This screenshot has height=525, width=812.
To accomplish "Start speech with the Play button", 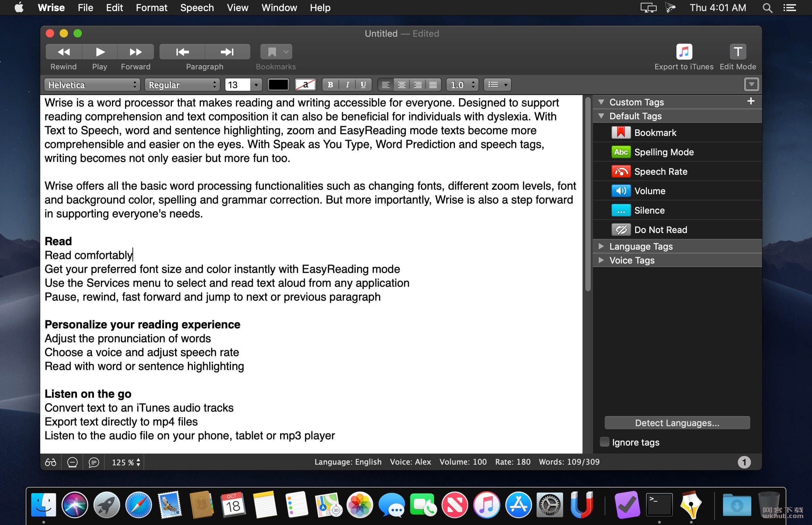I will (x=100, y=52).
